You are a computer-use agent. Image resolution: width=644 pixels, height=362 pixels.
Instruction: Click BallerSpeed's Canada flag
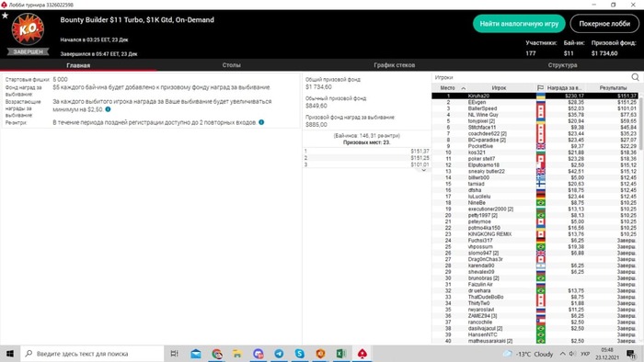click(541, 108)
